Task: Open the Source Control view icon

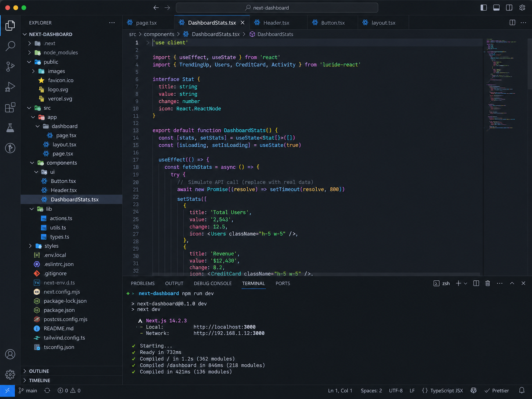Action: tap(10, 66)
